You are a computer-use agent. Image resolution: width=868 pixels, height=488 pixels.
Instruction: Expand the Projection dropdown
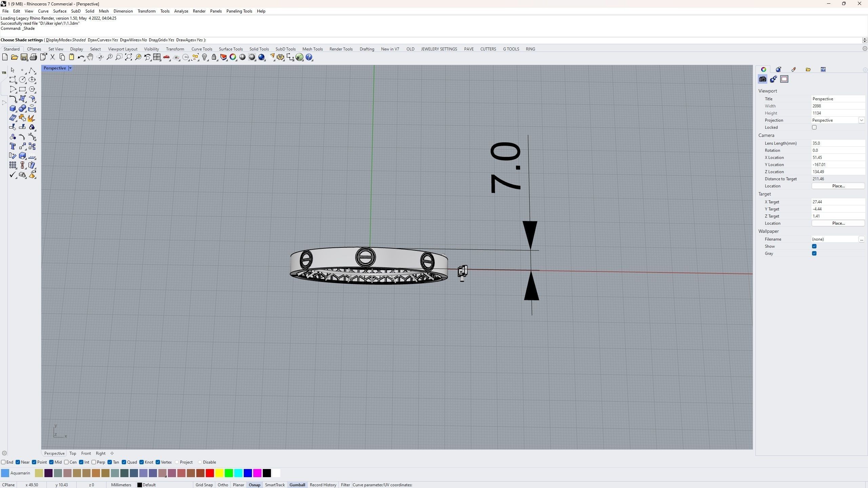(861, 120)
